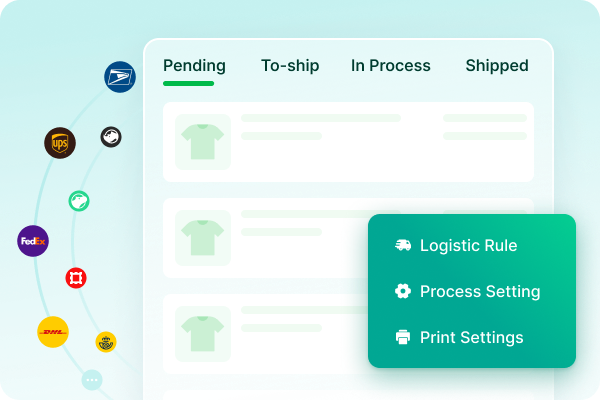Go to the In Process tab
This screenshot has height=400, width=600.
tap(390, 66)
